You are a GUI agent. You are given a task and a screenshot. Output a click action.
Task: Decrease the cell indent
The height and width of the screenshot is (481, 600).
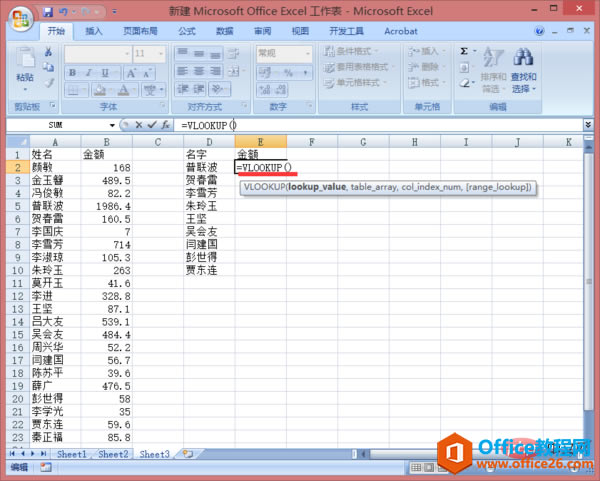coord(183,89)
